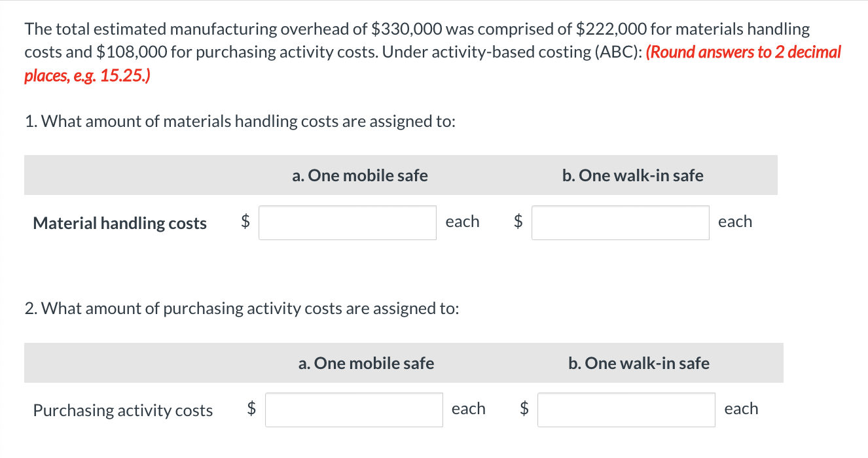
Task: Click the red 'Round answers to 2 decimal' instruction
Action: pos(743,52)
